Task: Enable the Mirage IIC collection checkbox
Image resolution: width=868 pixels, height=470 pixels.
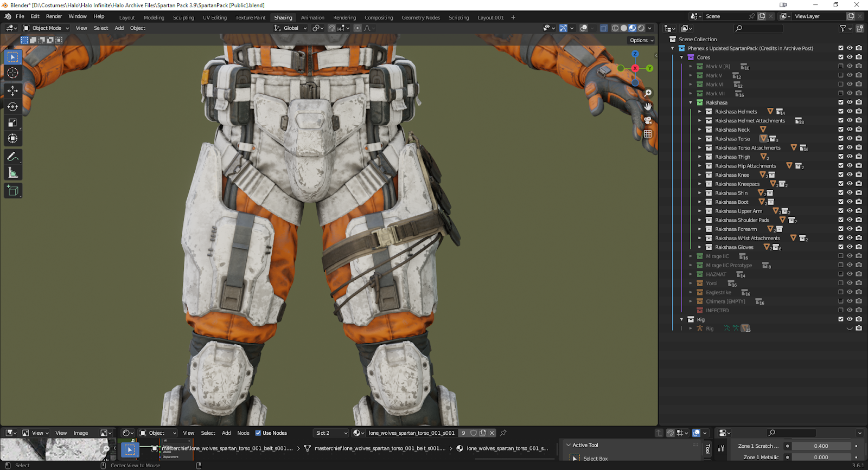Action: point(840,256)
